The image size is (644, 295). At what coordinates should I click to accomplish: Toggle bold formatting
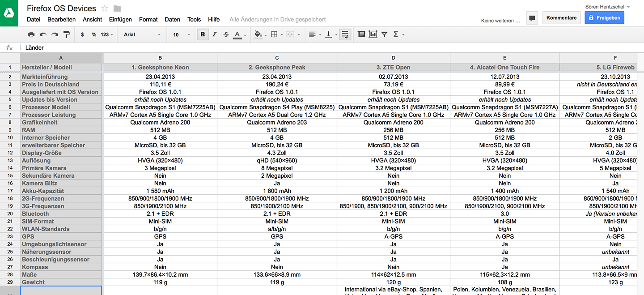(203, 34)
